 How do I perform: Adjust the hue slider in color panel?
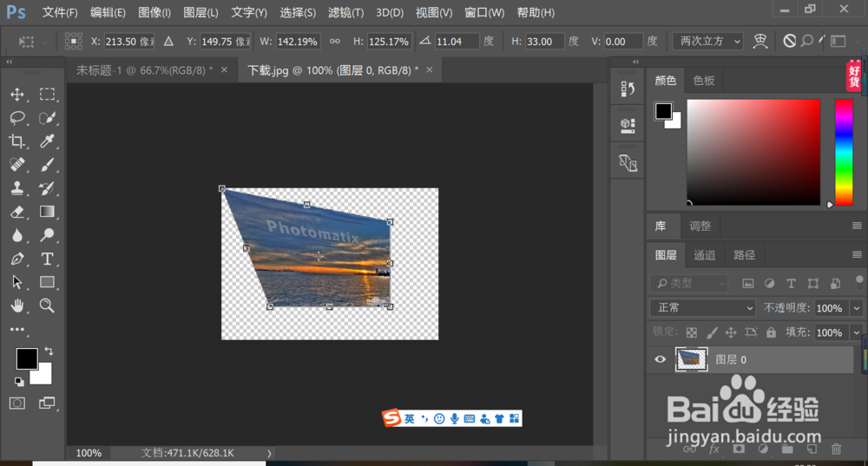point(844,152)
